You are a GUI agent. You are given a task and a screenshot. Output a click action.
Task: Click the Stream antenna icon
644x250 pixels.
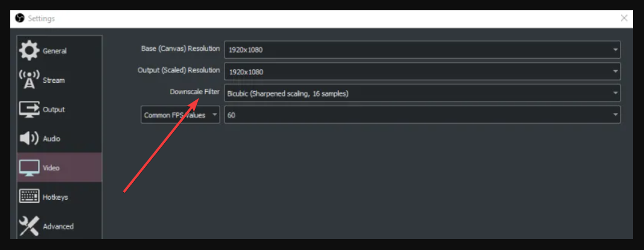[29, 80]
